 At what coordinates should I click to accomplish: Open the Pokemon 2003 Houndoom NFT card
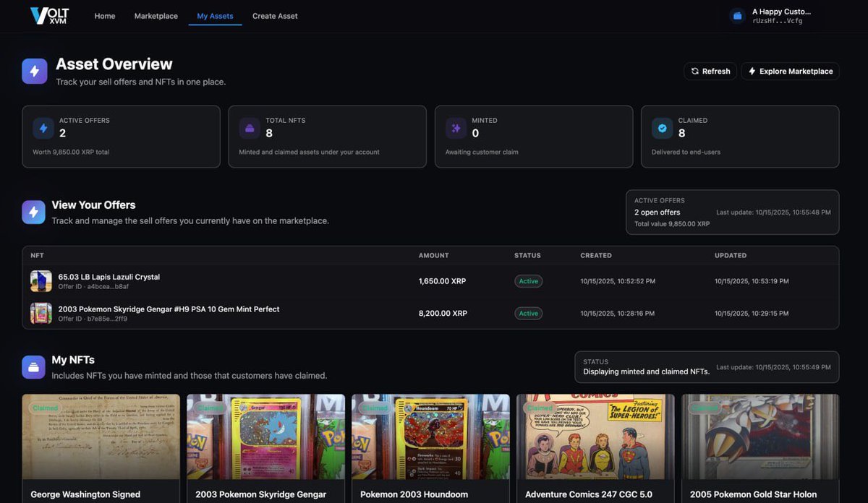tap(430, 448)
